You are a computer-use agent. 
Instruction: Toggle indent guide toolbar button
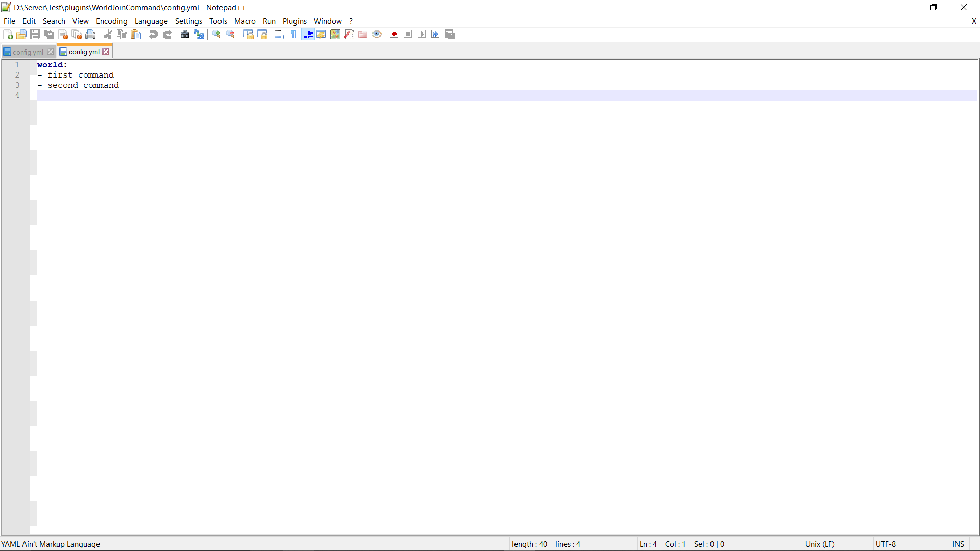[x=308, y=34]
